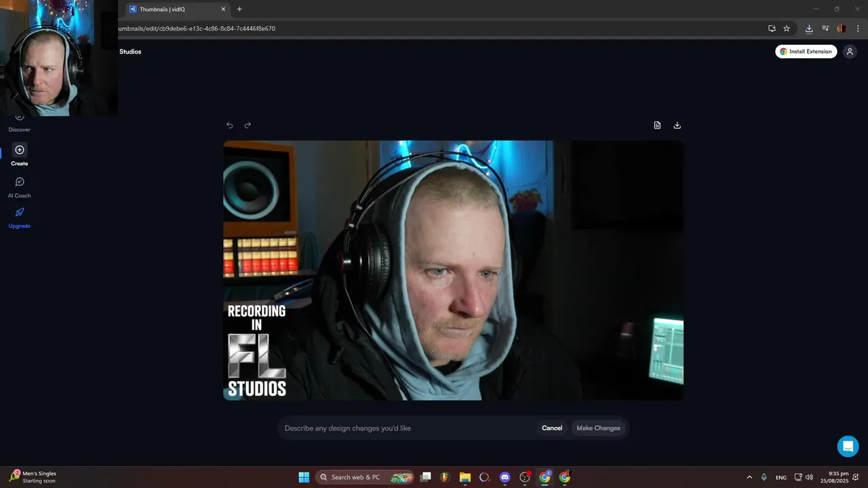Click the microphone tray icon
This screenshot has height=488, width=868.
tap(764, 477)
